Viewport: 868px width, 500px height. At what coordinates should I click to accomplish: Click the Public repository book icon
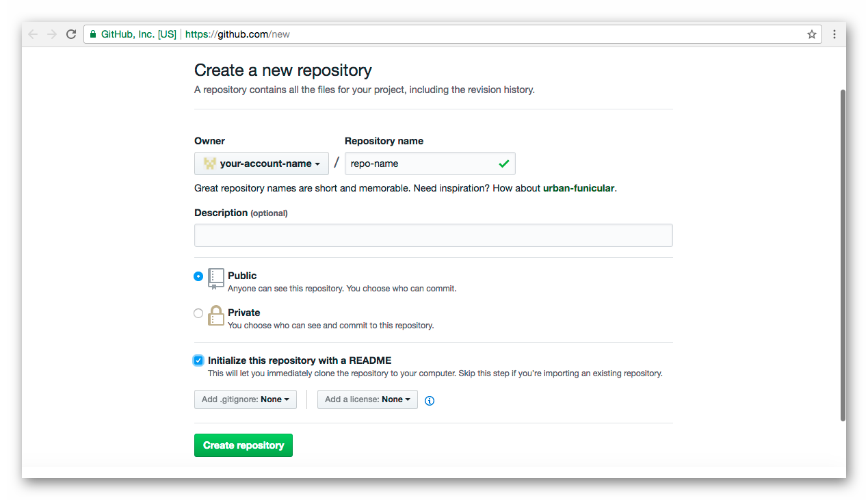tap(216, 278)
